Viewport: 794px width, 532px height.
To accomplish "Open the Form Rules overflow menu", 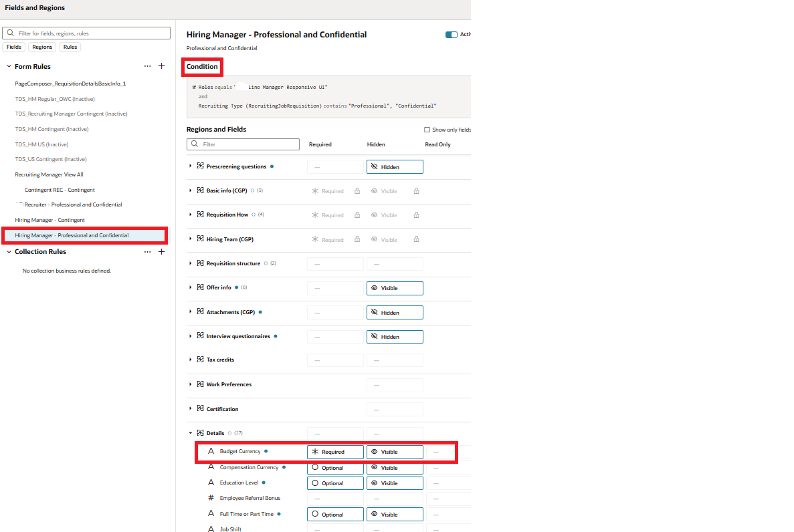I will pyautogui.click(x=147, y=65).
